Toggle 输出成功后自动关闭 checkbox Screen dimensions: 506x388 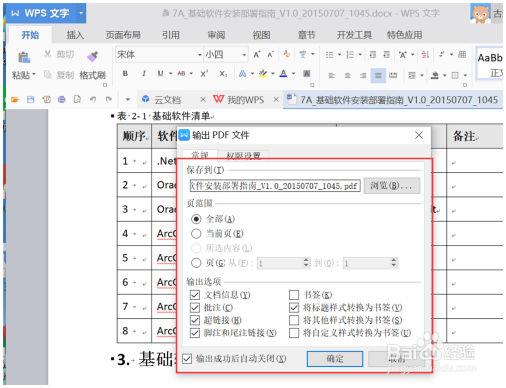187,359
